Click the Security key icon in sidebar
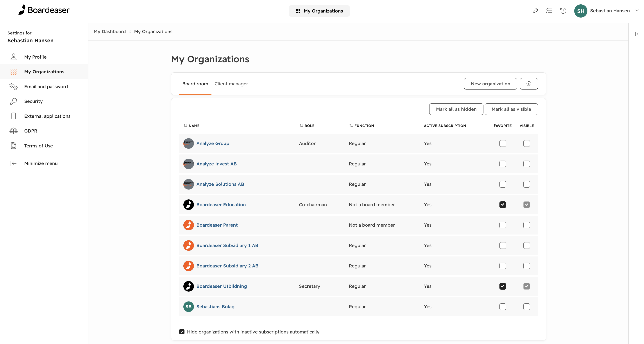644x344 pixels. (x=14, y=101)
